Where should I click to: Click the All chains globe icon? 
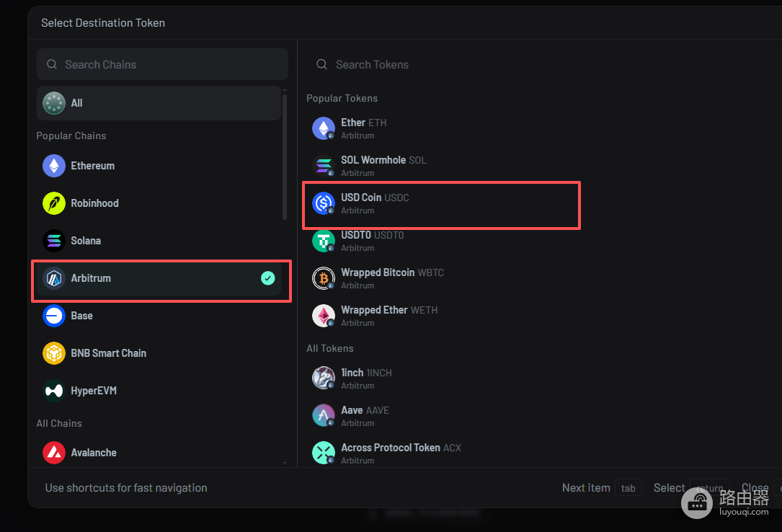click(54, 103)
